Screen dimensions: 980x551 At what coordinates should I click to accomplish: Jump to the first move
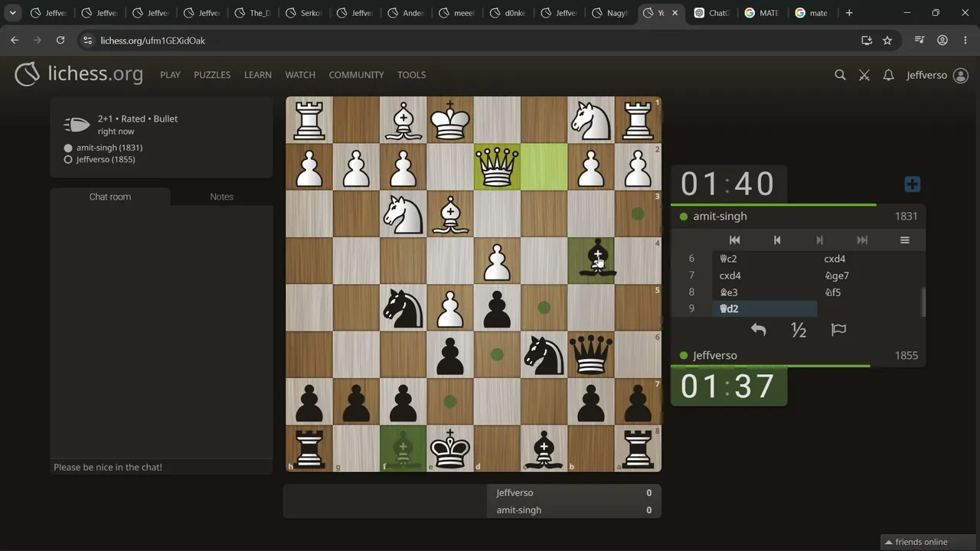[x=734, y=240]
